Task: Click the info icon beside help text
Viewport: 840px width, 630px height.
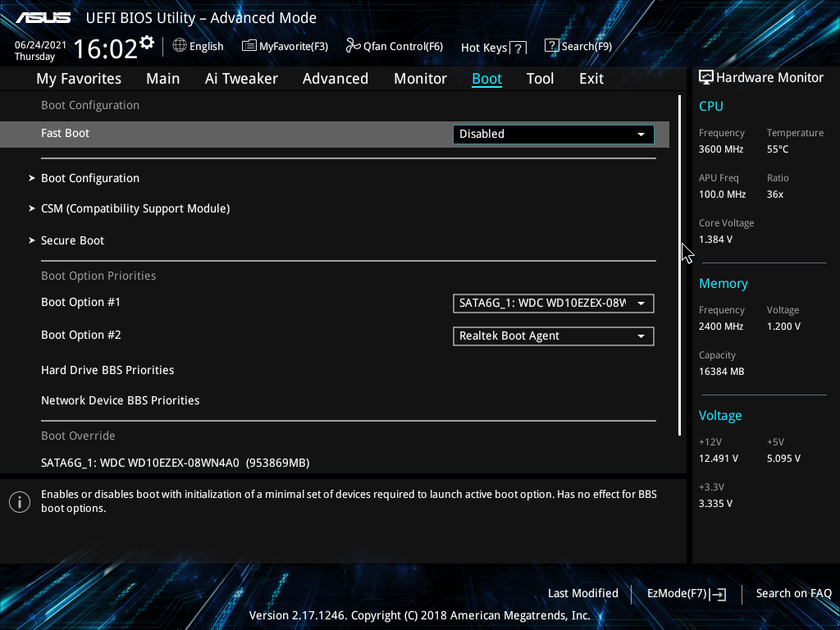Action: (20, 502)
